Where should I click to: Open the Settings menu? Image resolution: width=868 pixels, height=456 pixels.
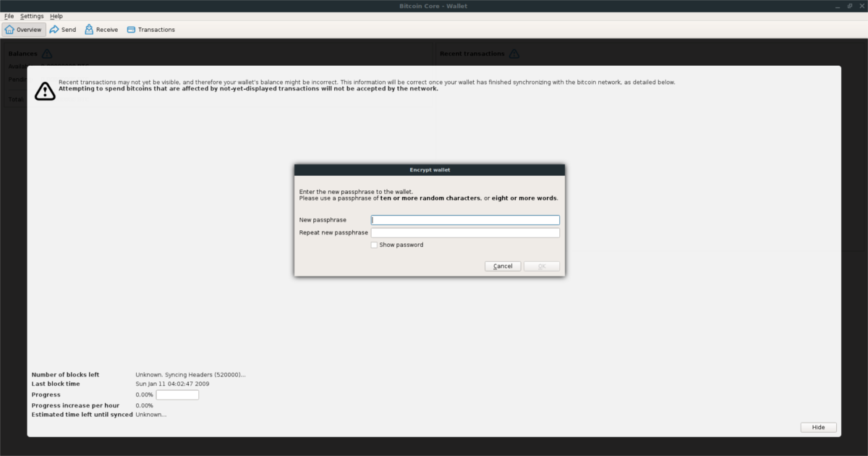point(32,16)
